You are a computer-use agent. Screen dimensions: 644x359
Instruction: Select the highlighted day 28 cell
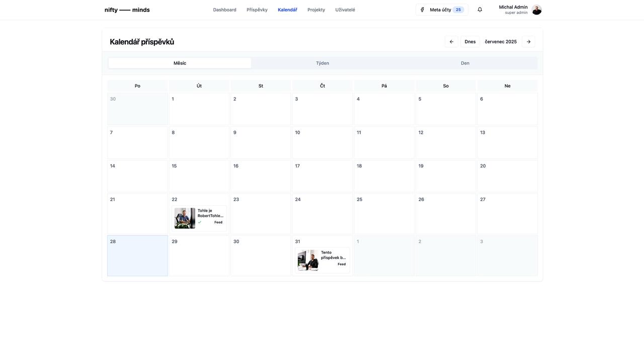(x=137, y=256)
